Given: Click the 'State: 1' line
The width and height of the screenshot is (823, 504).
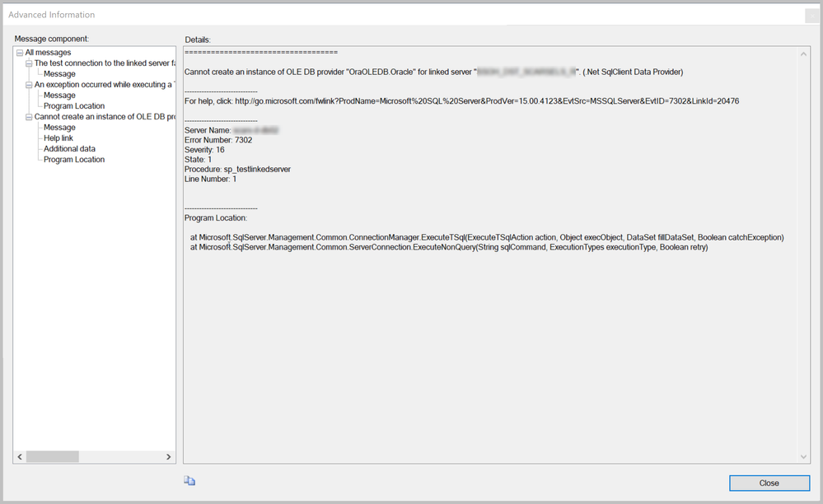Looking at the screenshot, I should coord(198,160).
